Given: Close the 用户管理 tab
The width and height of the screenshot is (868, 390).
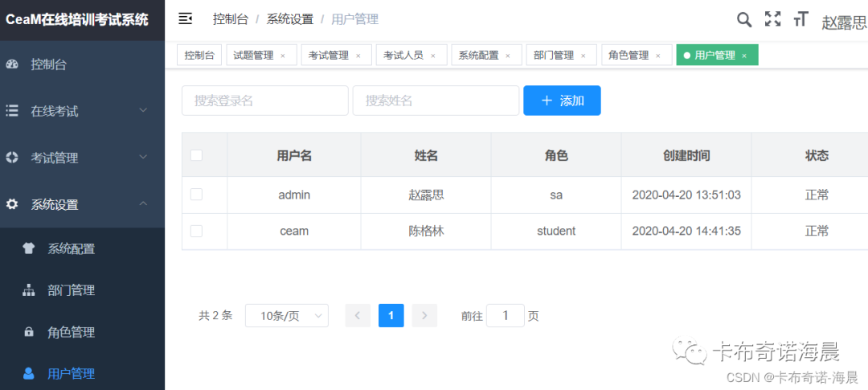Looking at the screenshot, I should [x=744, y=55].
